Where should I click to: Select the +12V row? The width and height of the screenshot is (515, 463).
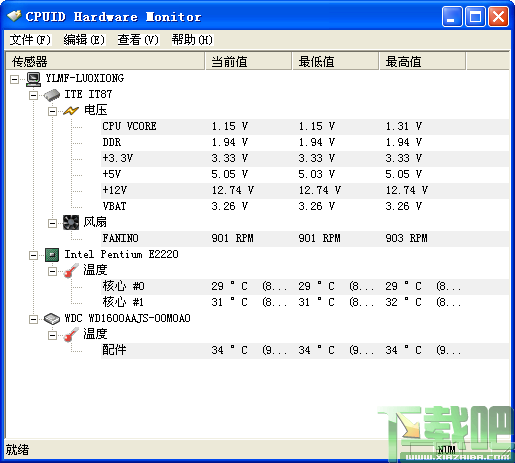pos(305,191)
